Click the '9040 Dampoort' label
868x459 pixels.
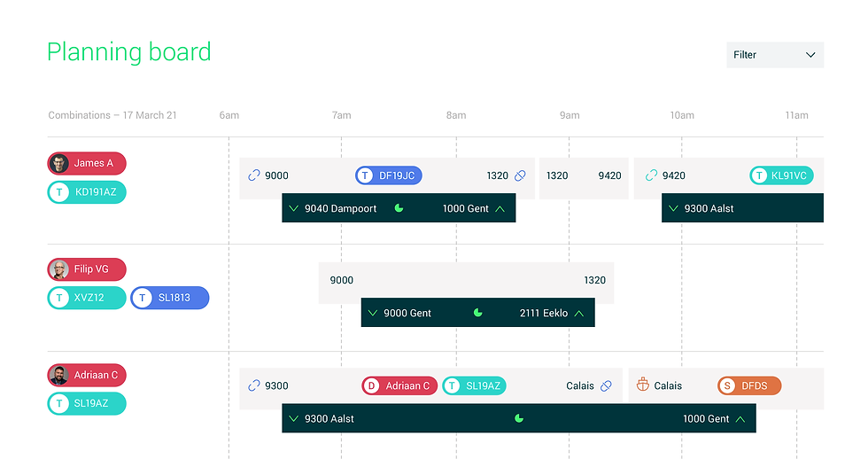(340, 209)
